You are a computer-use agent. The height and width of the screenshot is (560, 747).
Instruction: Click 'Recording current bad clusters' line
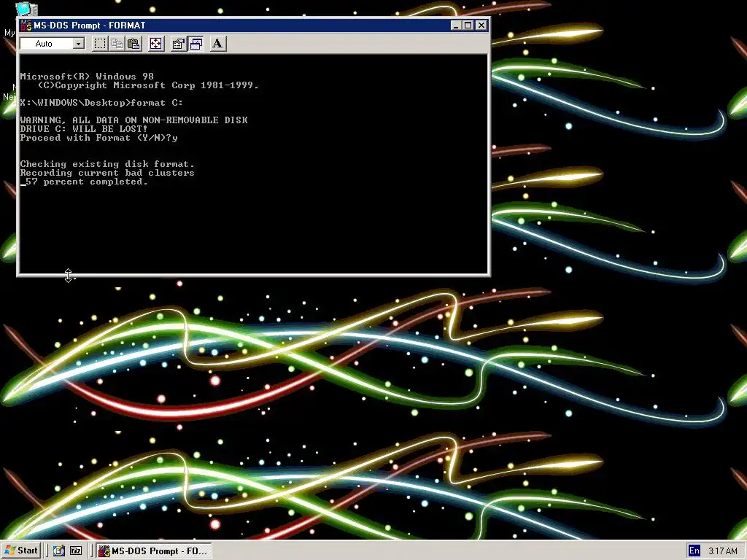[107, 173]
